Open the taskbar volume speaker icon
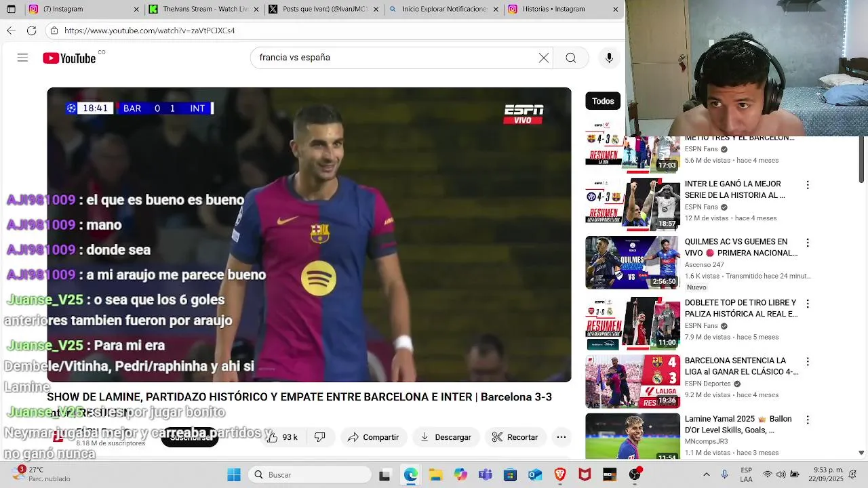The image size is (868, 488). 781,474
